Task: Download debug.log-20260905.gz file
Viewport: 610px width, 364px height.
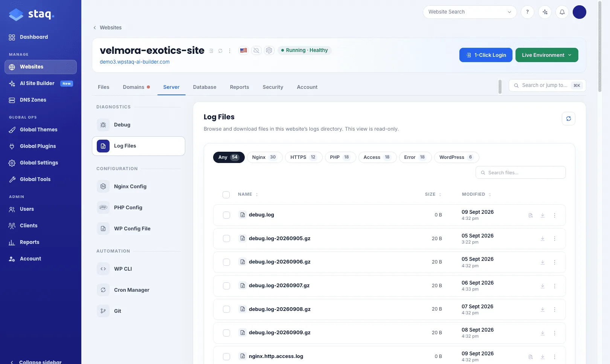Action: click(x=543, y=239)
